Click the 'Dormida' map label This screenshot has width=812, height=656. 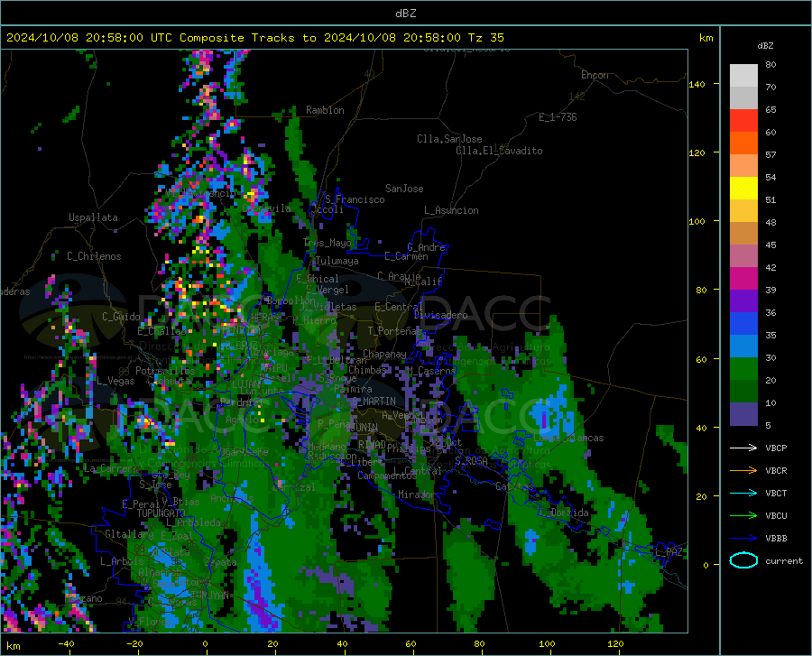click(x=569, y=513)
